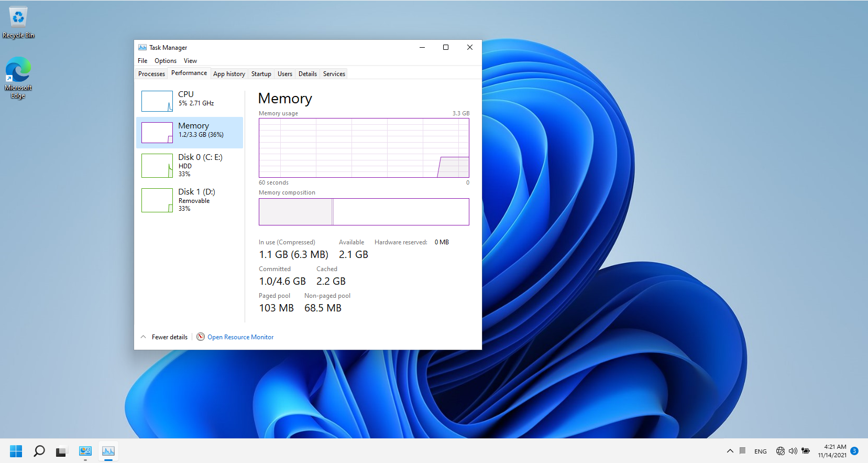The image size is (868, 463).
Task: Click the Windows Start button
Action: 16,451
